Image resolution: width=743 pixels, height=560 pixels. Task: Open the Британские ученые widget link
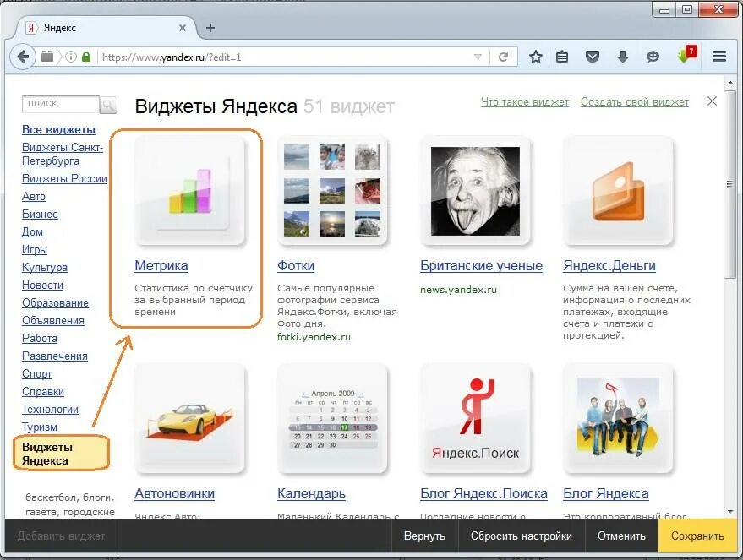482,265
